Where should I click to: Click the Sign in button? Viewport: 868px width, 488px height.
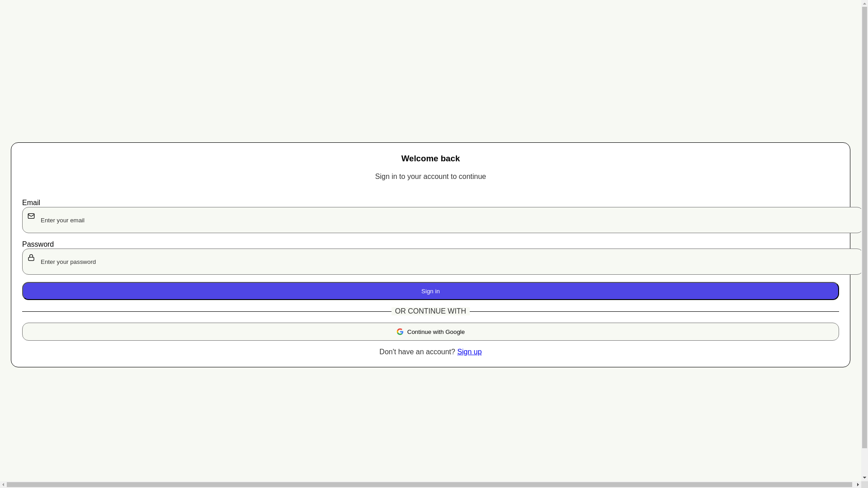tap(430, 291)
